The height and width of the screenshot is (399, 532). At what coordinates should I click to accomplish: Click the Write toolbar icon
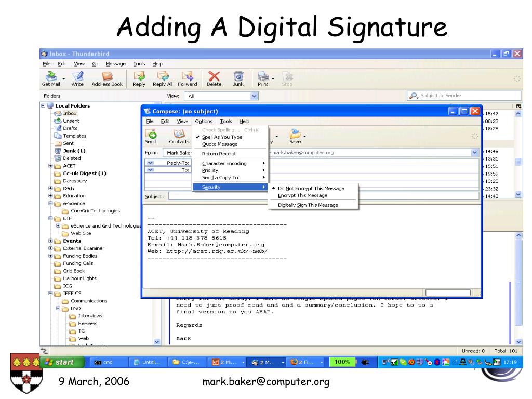tap(77, 79)
